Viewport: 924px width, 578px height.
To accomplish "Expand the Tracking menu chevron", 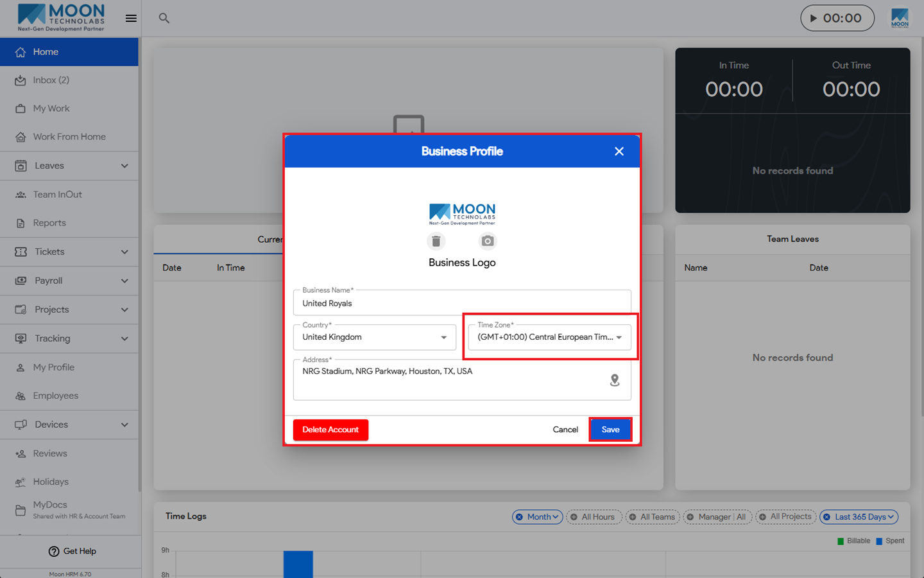I will click(x=124, y=338).
